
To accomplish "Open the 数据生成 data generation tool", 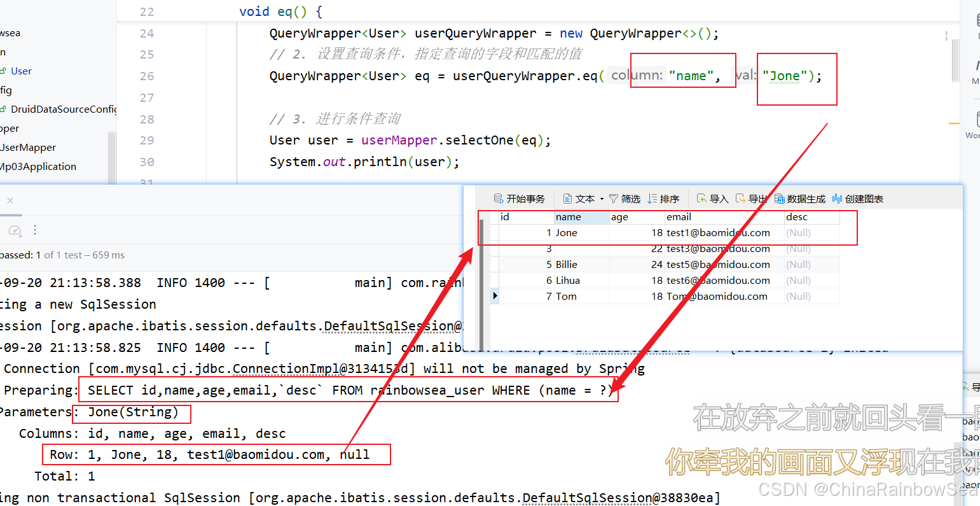I will click(x=800, y=199).
